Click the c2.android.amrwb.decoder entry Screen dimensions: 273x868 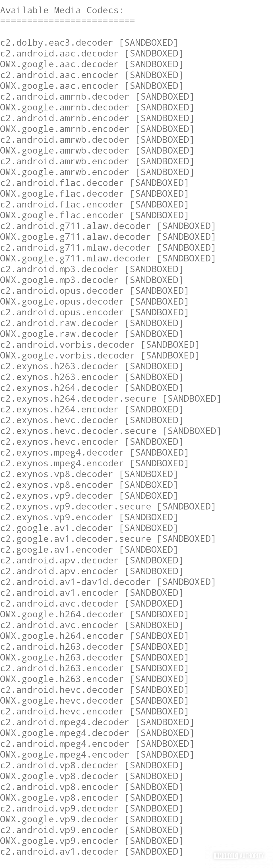[x=97, y=140]
